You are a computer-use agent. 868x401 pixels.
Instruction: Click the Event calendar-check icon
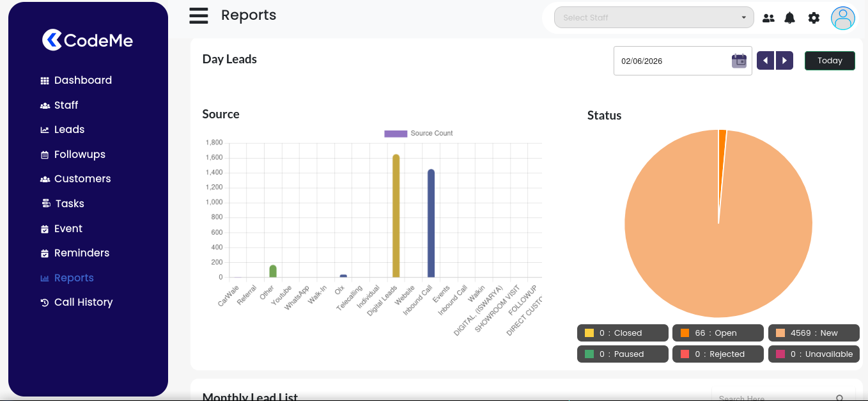point(45,229)
